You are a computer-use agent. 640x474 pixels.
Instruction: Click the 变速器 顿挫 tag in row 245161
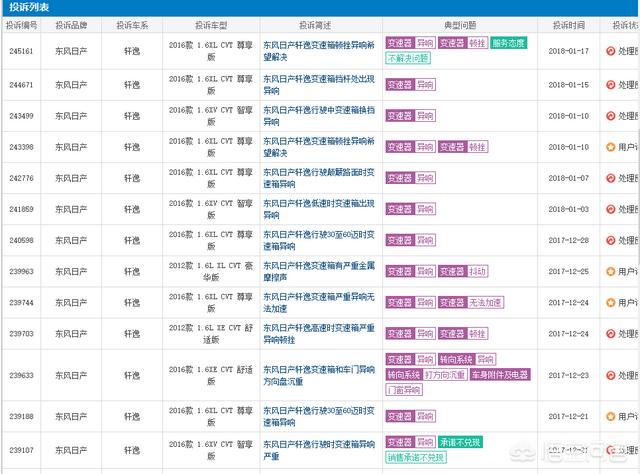(463, 43)
